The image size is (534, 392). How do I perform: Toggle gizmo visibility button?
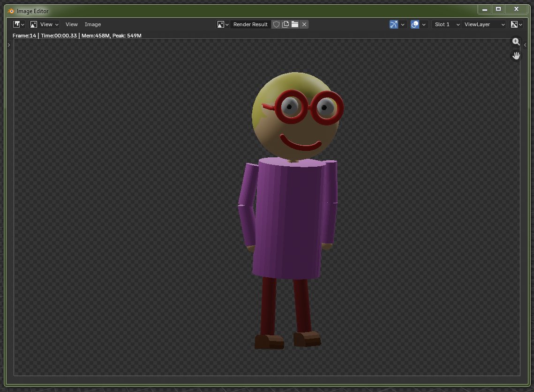click(394, 24)
